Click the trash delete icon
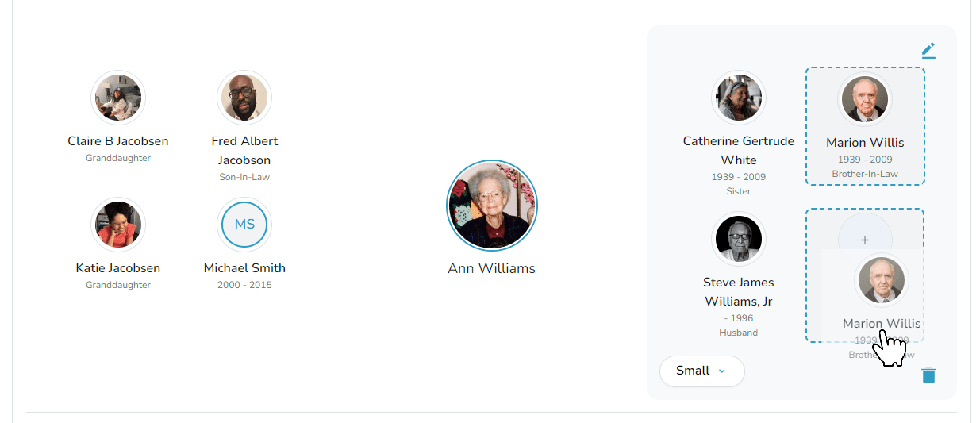The width and height of the screenshot is (980, 423). click(928, 375)
